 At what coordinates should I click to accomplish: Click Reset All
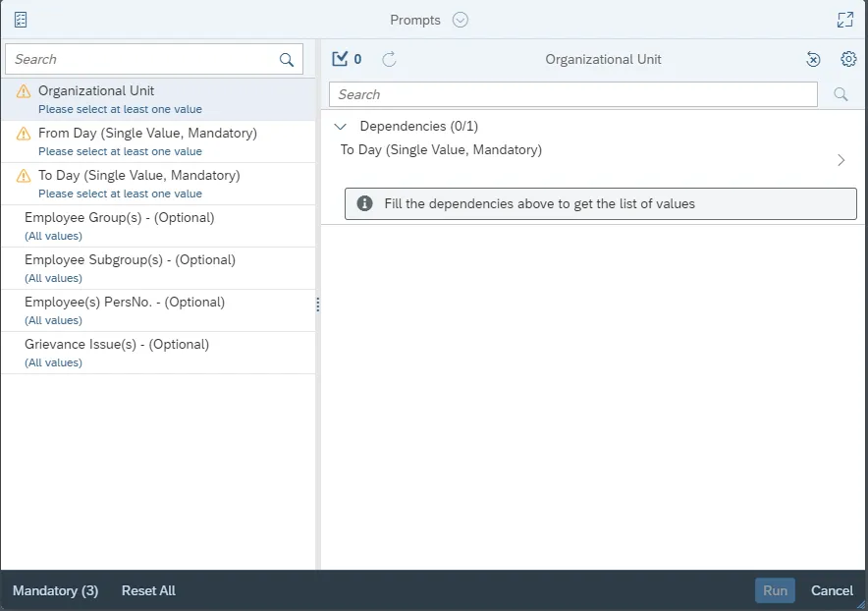[148, 590]
